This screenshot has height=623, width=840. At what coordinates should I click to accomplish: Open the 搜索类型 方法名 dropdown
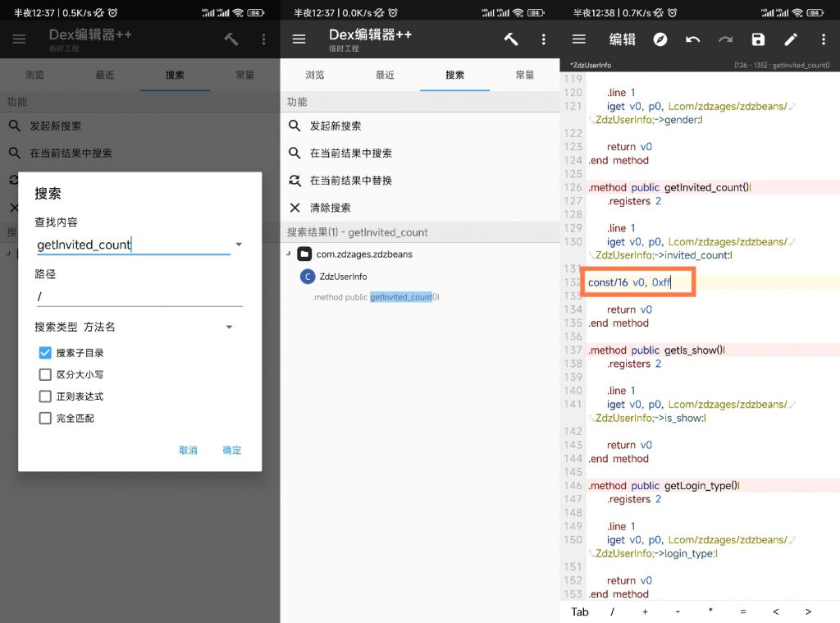(230, 327)
